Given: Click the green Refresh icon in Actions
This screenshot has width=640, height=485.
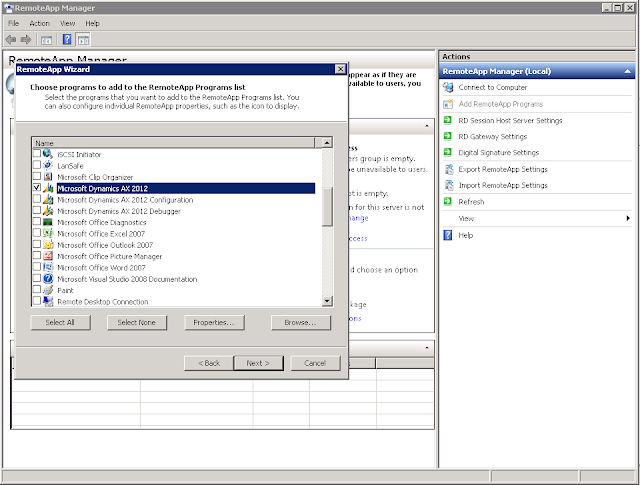Looking at the screenshot, I should pyautogui.click(x=448, y=201).
